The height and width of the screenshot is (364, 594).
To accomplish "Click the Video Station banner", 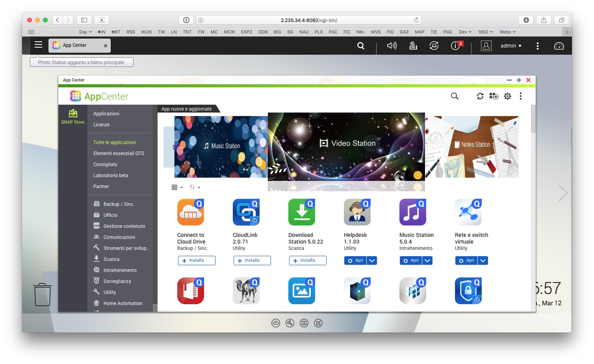I will 346,147.
